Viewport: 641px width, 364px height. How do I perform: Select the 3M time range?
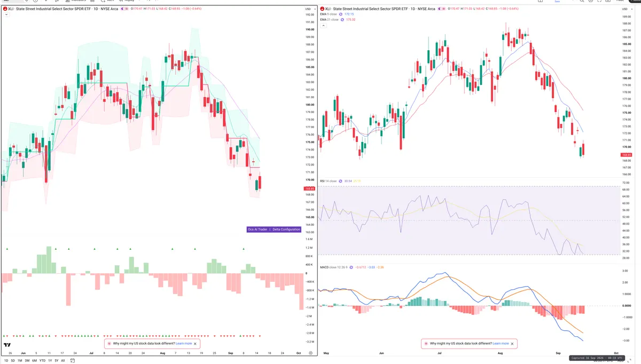[x=27, y=360]
